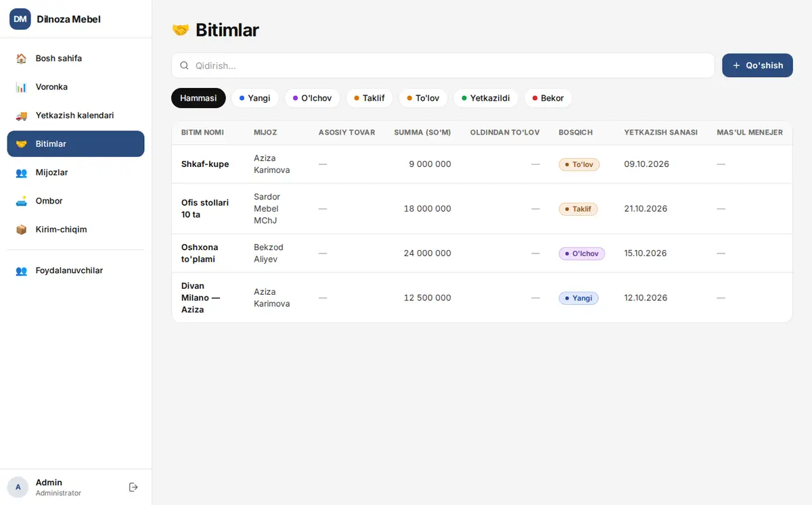Click the 9 000 000 amount

coord(430,164)
